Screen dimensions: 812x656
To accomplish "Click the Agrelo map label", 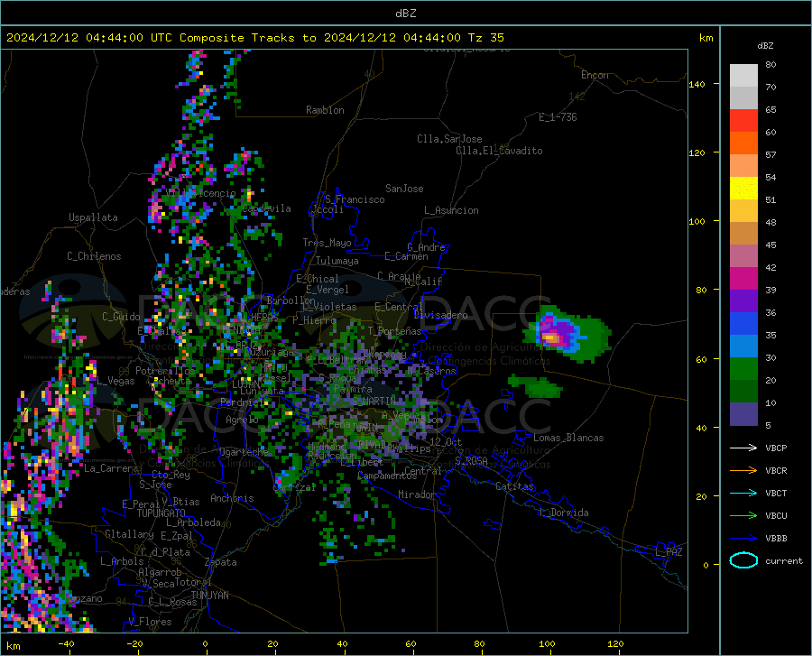I will [x=242, y=420].
